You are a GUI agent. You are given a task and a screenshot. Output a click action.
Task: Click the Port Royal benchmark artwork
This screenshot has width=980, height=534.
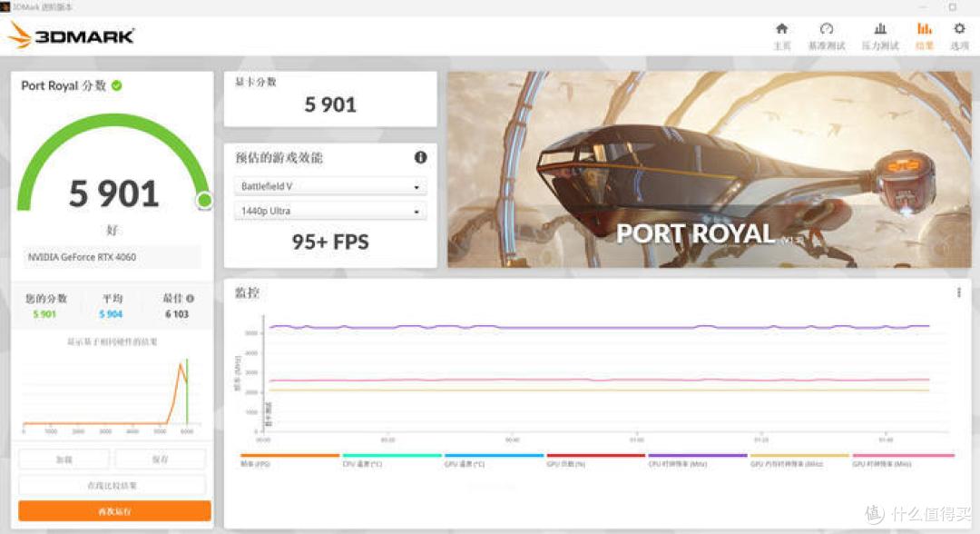pyautogui.click(x=710, y=170)
